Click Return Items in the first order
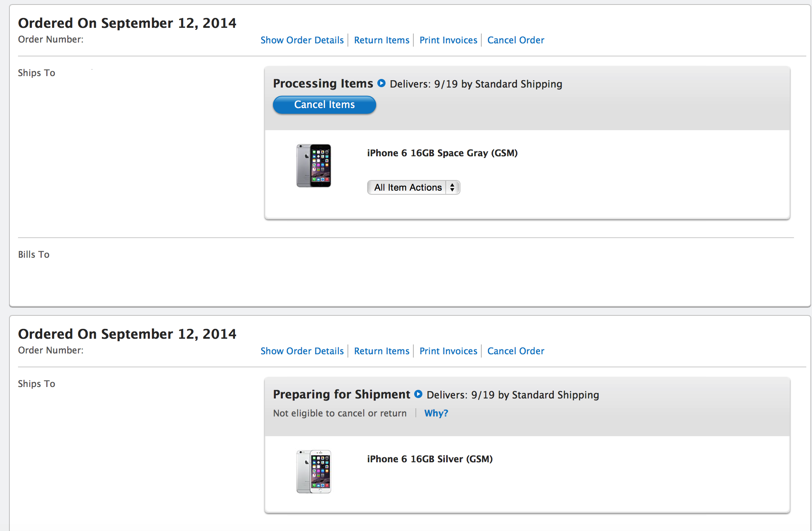 (381, 40)
